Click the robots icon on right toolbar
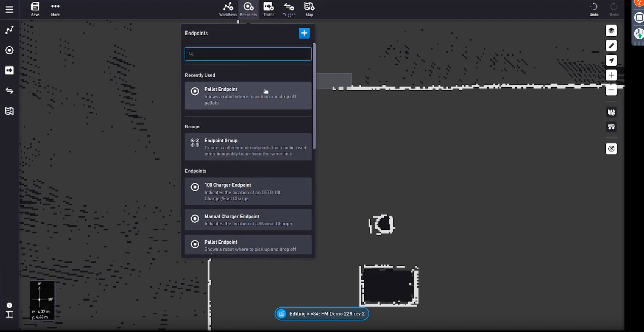The height and width of the screenshot is (332, 644). [611, 112]
